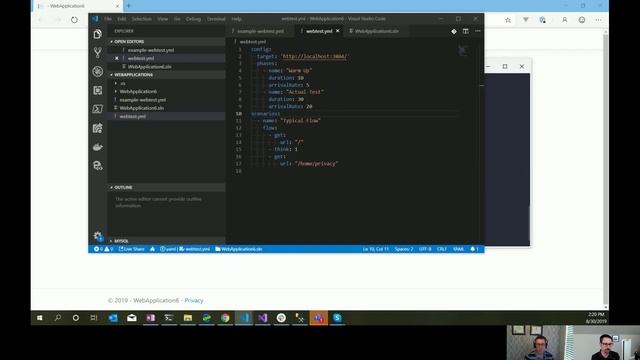Click the "/home/privacy" url value on line 17
The image size is (640, 360).
tap(316, 163)
